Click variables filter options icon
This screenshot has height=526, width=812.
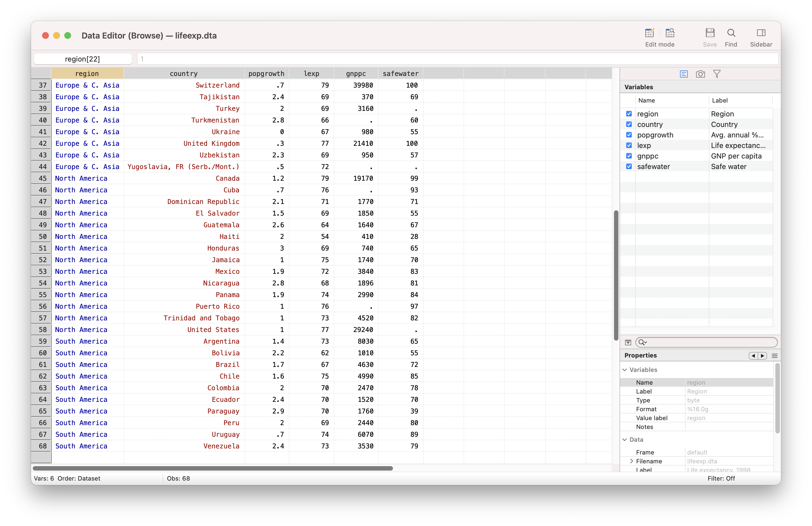tap(628, 342)
